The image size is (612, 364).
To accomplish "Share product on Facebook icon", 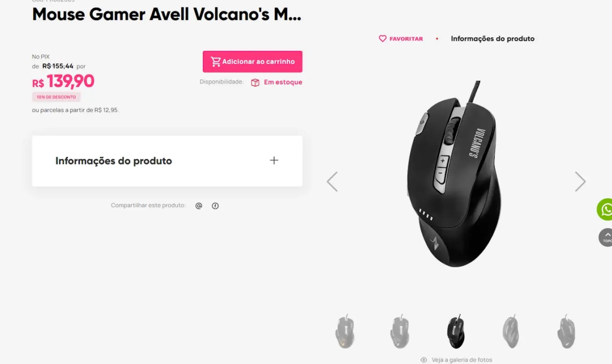I will click(215, 206).
